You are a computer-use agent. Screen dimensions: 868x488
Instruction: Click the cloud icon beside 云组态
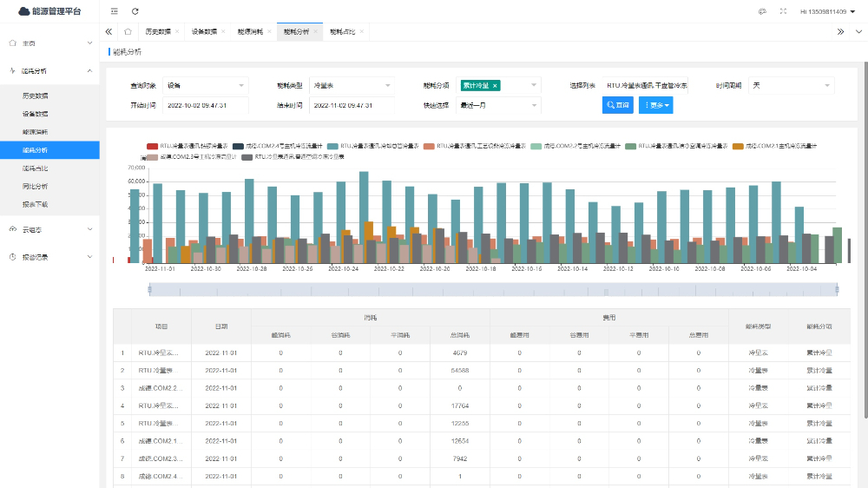click(x=13, y=229)
